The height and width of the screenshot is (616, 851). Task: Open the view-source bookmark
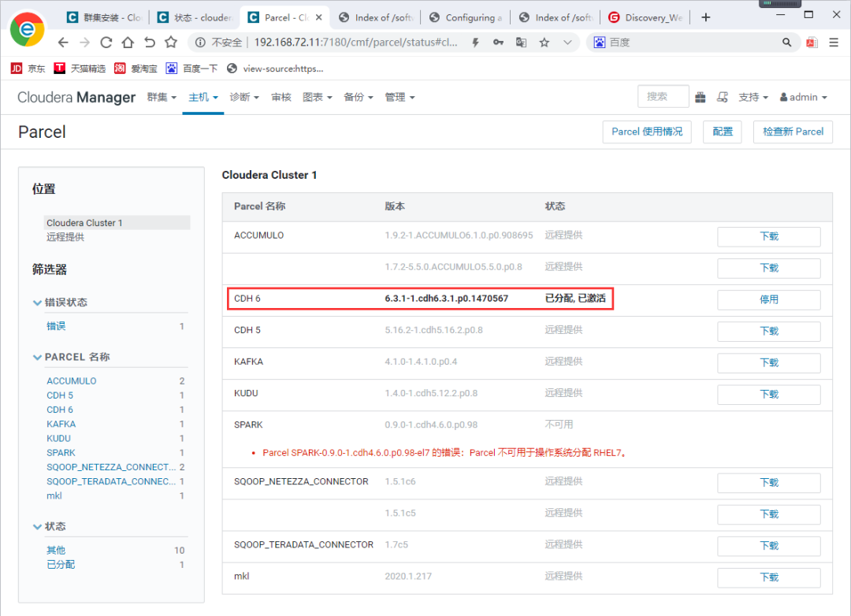pos(275,69)
